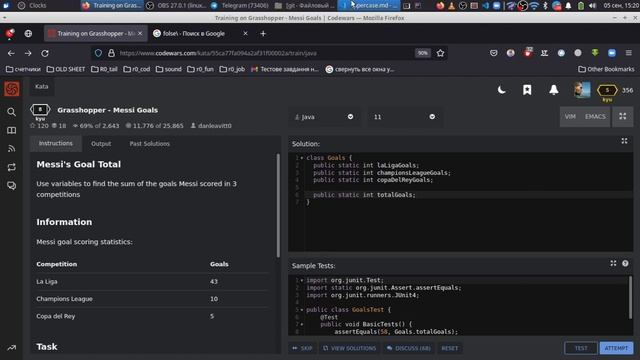Image resolution: width=640 pixels, height=360 pixels.
Task: Toggle fullscreen editor layout button
Action: pos(622,117)
